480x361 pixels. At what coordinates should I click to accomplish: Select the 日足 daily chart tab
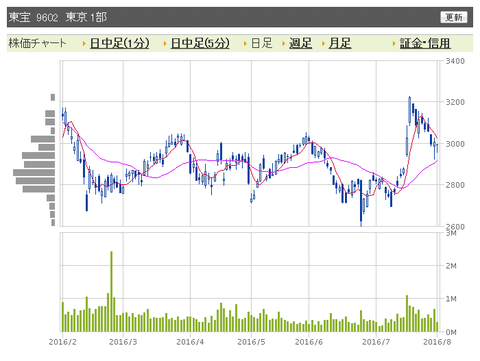[261, 43]
